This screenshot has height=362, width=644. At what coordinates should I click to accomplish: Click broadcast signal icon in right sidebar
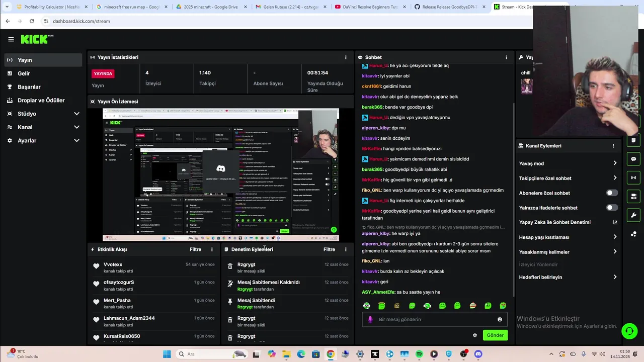click(633, 177)
